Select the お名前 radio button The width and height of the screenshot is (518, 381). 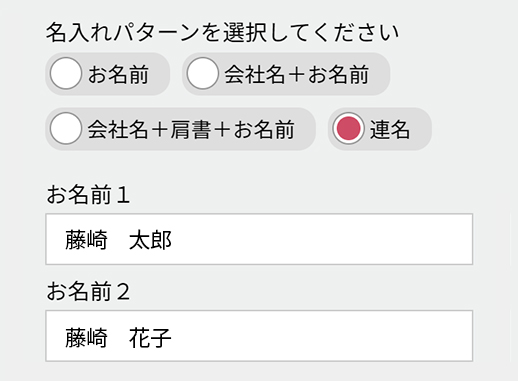(x=66, y=73)
